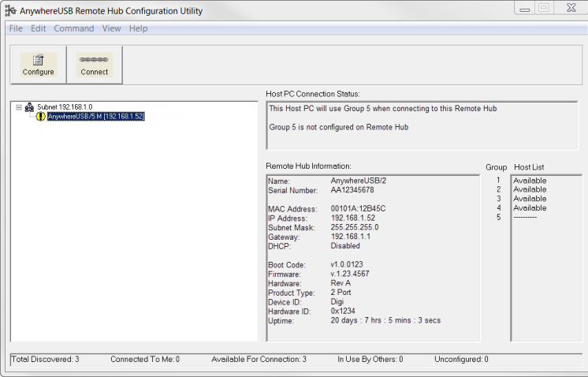Click the firmware version v.1.23.4567
This screenshot has height=377, width=588.
click(350, 274)
